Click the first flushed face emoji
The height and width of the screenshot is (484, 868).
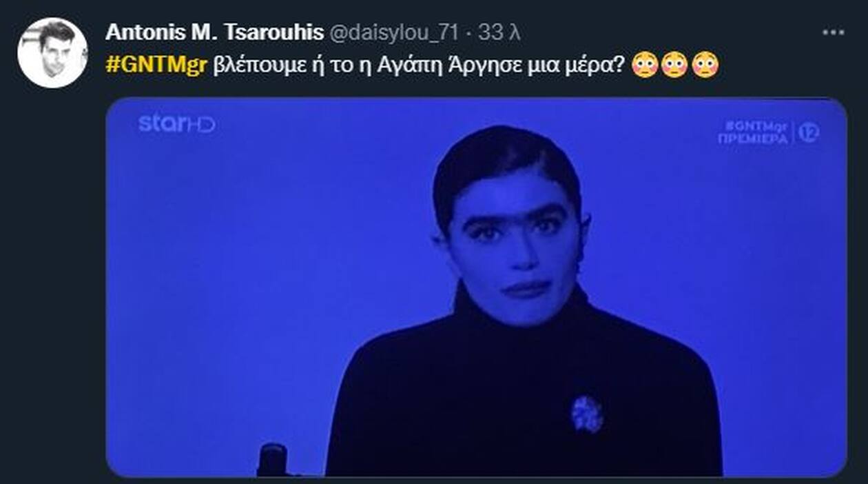point(645,64)
